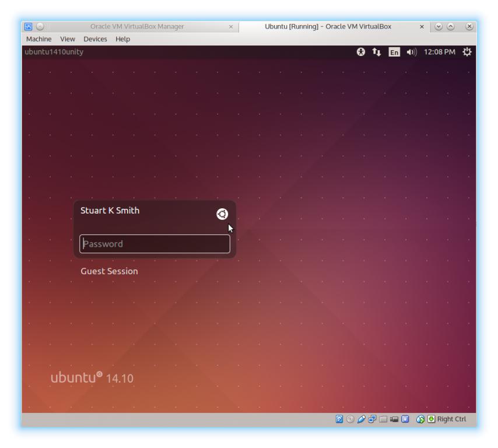The width and height of the screenshot is (498, 448).
Task: Open the network indicator menu
Action: click(x=377, y=52)
